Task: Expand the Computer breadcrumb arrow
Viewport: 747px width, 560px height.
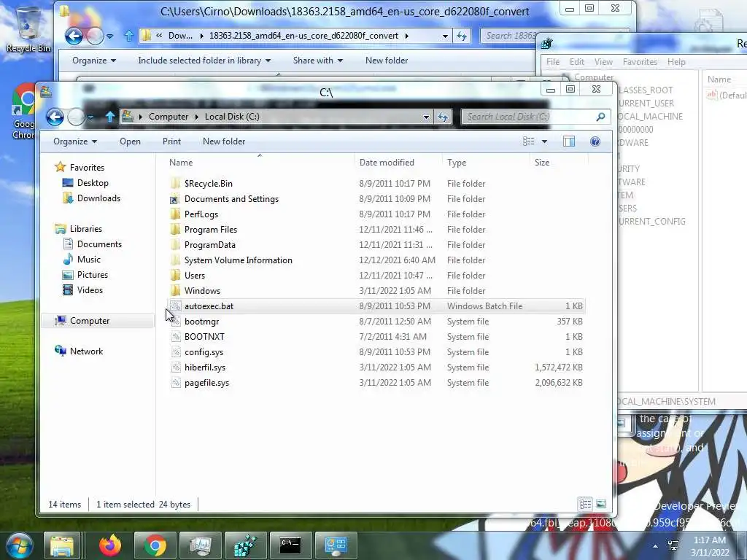Action: [197, 117]
